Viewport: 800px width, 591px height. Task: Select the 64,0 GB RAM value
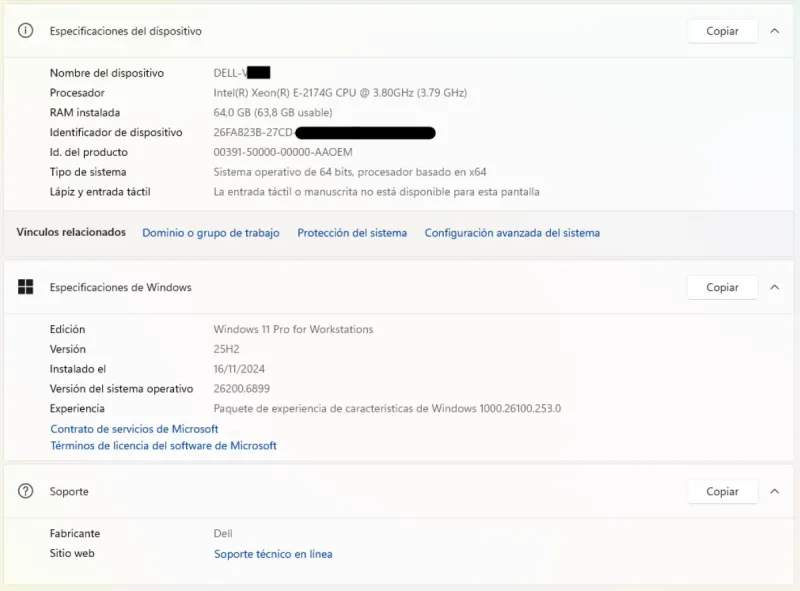point(273,113)
